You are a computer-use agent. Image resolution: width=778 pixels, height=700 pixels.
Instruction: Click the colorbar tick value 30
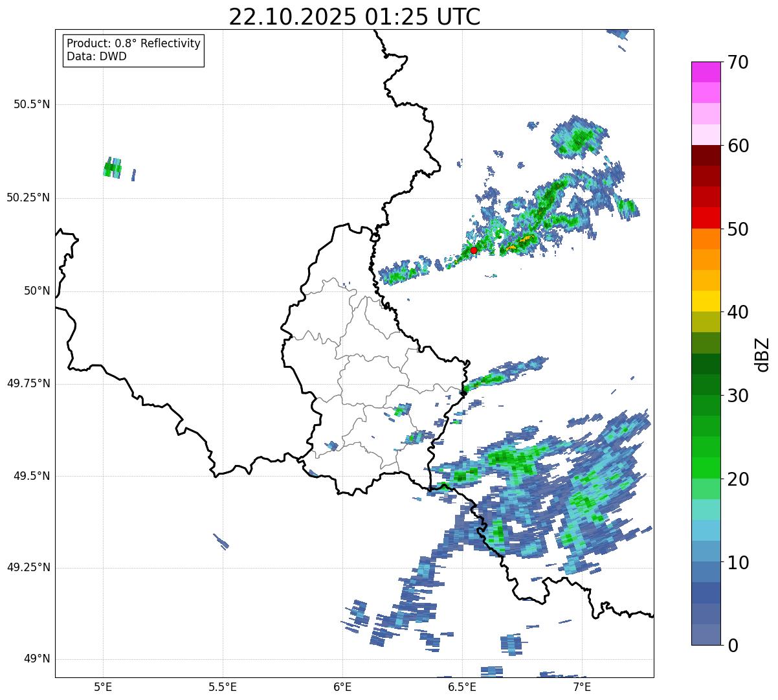click(739, 396)
